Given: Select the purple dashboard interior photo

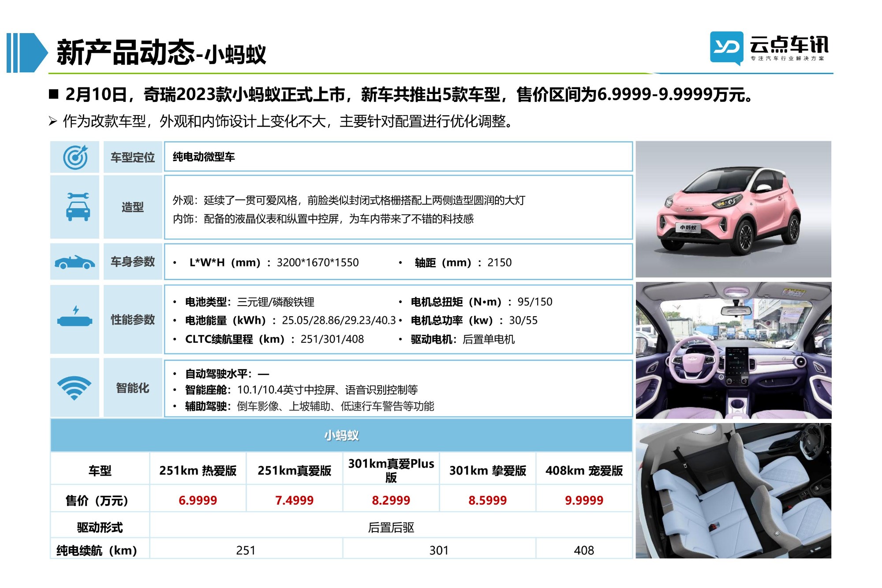Looking at the screenshot, I should 733,350.
